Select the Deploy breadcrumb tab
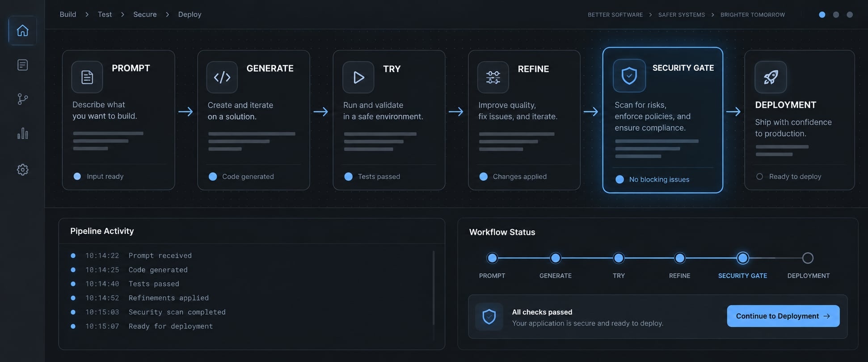 pyautogui.click(x=190, y=14)
